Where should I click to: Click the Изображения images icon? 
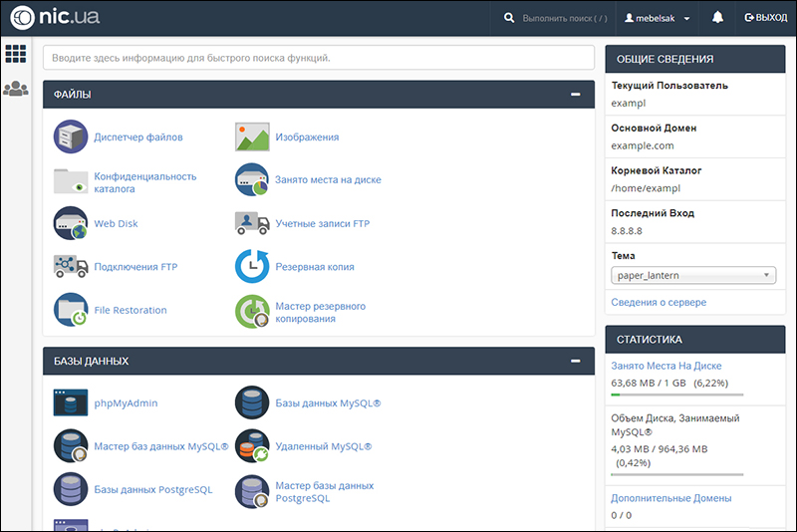(x=252, y=136)
